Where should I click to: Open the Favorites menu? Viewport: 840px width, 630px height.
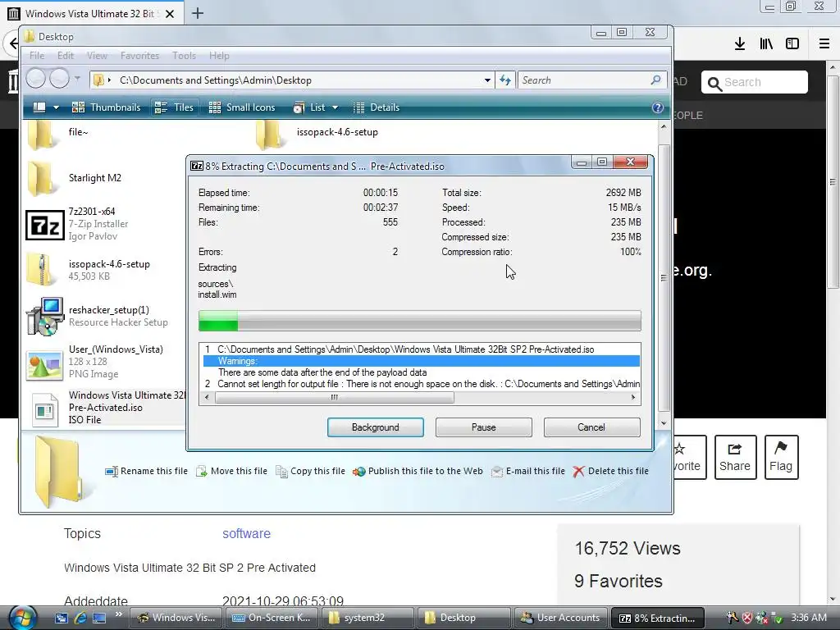(139, 56)
